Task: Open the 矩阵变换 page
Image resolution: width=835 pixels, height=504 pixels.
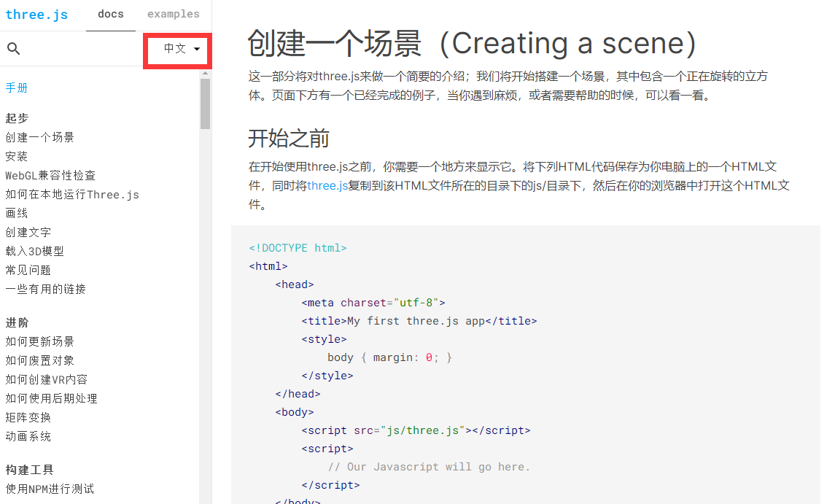Action: [x=28, y=417]
